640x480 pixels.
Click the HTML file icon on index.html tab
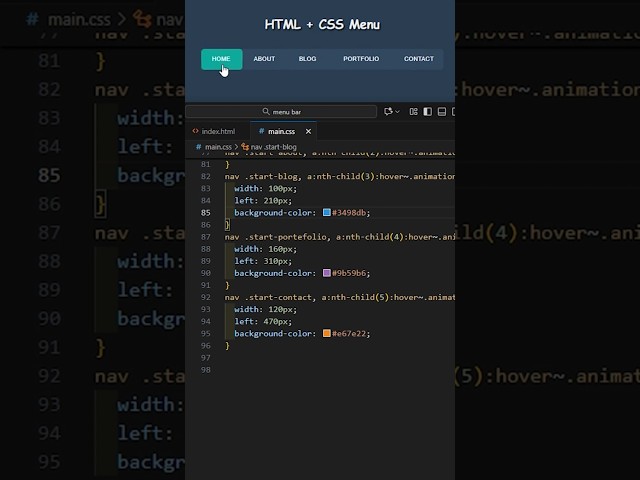click(196, 131)
